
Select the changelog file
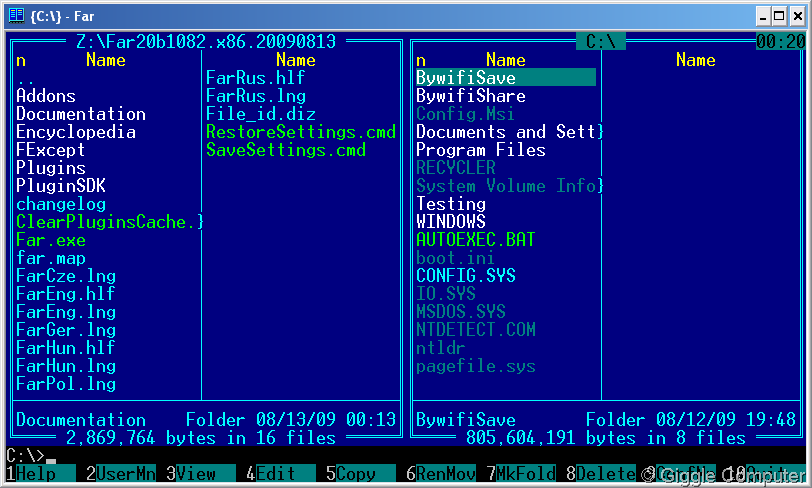click(61, 204)
